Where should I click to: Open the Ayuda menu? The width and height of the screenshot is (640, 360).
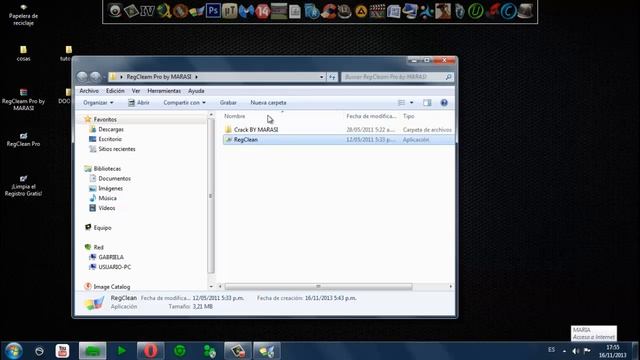tap(196, 91)
